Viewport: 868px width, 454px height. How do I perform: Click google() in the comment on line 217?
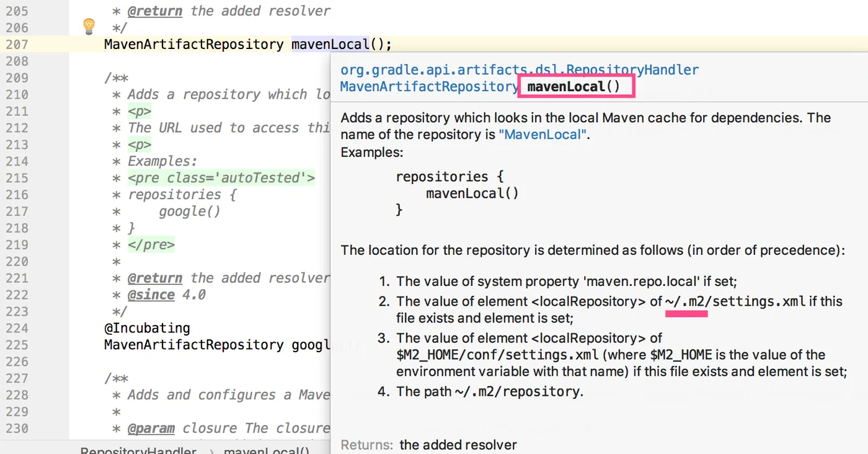190,211
